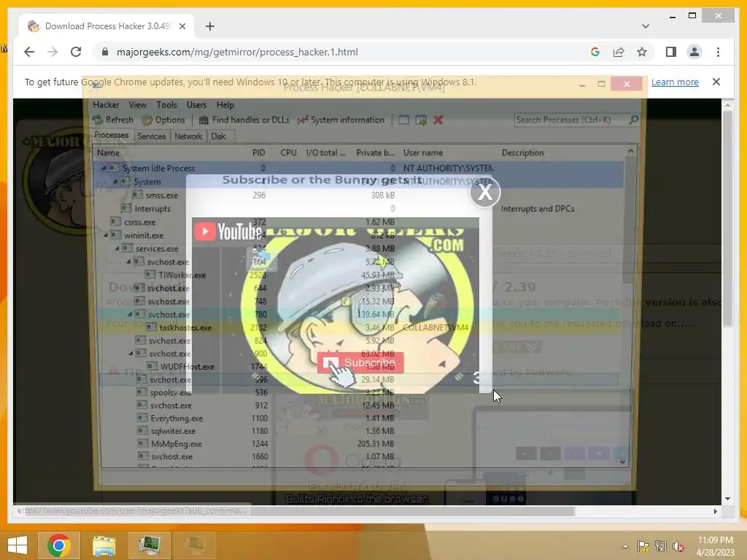Click the taskbar clock 11:09 PM
747x560 pixels.
click(x=715, y=540)
